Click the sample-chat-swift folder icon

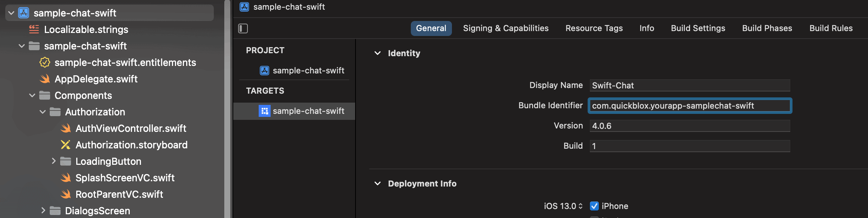(x=34, y=46)
